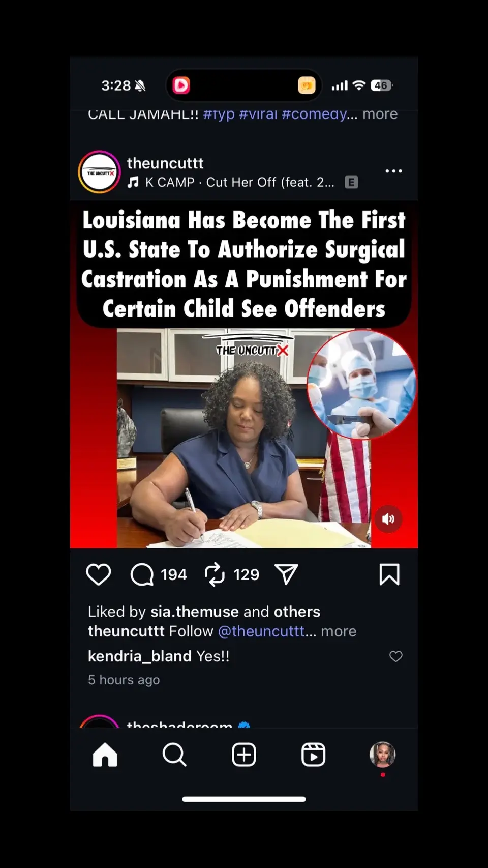Open three-dot options menu for theuncuttt post
Viewport: 488px width, 868px height.
(393, 171)
